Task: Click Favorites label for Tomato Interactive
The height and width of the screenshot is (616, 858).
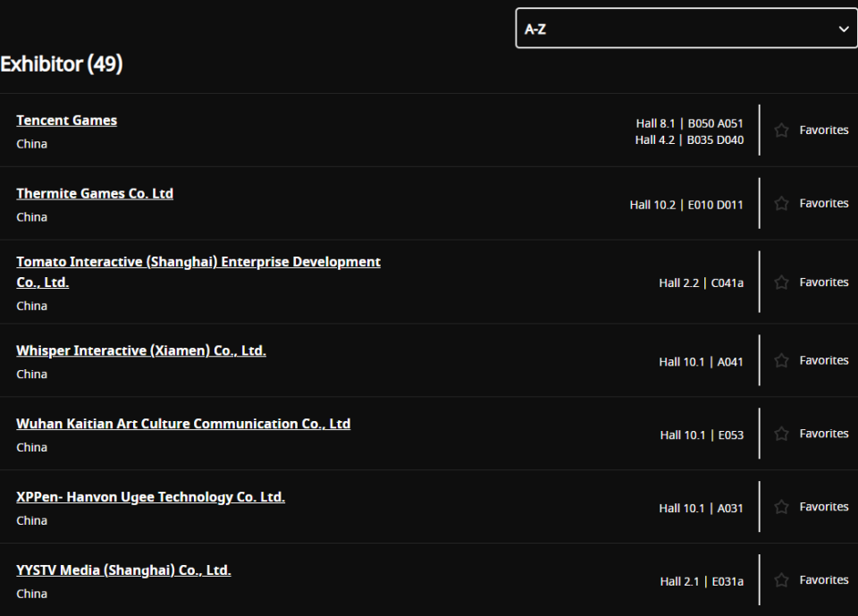Action: pyautogui.click(x=823, y=282)
